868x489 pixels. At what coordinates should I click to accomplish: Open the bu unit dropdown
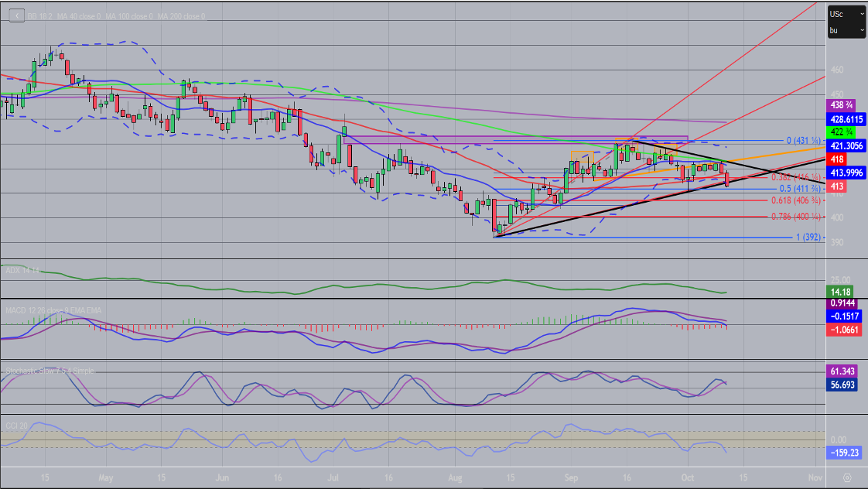tap(845, 30)
